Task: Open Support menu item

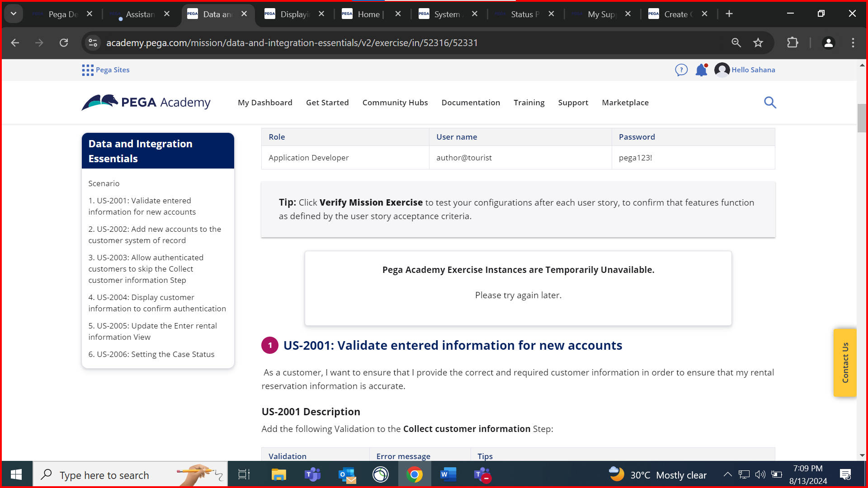Action: [573, 103]
